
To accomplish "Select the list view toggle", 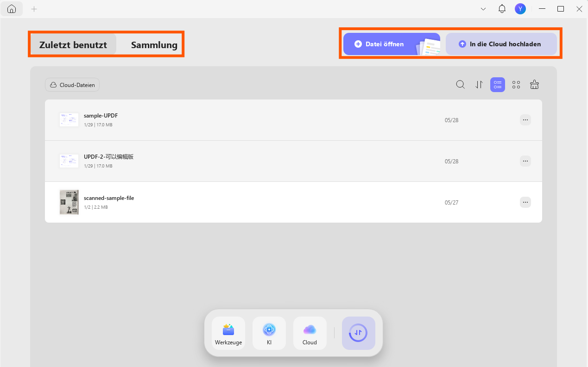I will click(498, 85).
